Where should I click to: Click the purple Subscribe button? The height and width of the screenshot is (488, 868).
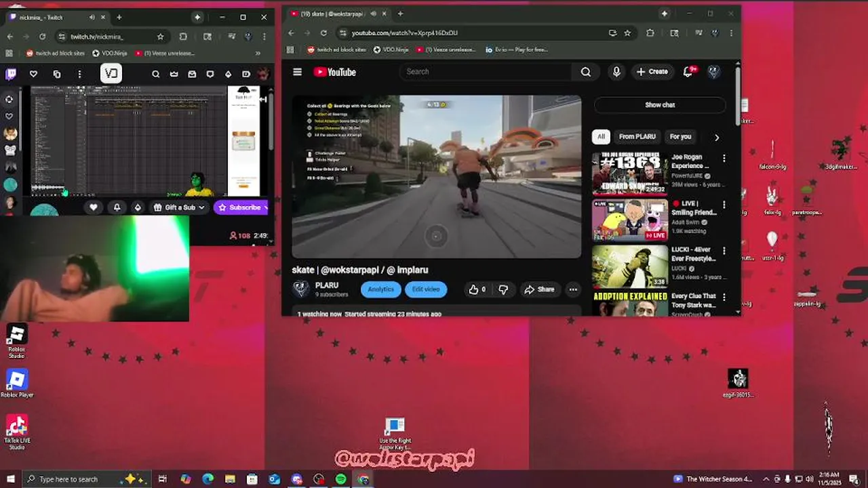241,207
